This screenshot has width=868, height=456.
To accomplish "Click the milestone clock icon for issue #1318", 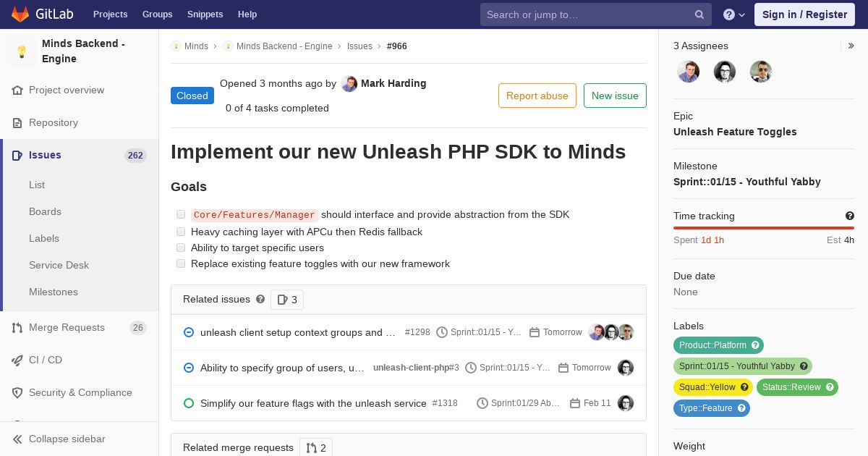I will [482, 403].
